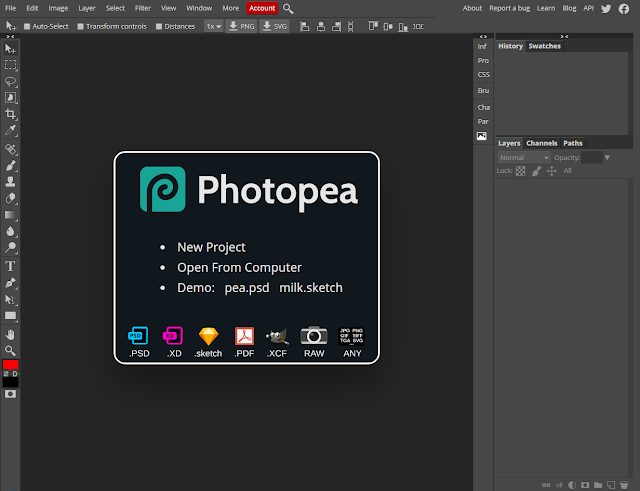Open the Filter menu
Screen dimensions: 640x491
coord(143,8)
